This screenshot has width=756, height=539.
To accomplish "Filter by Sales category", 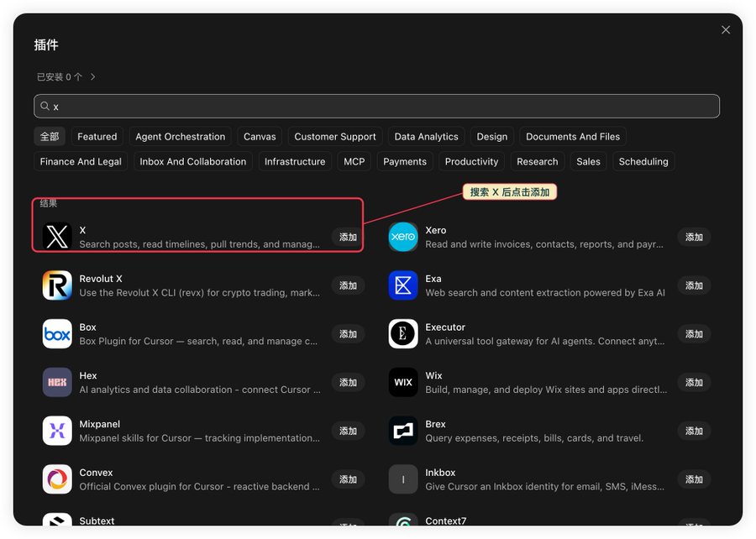I will [588, 161].
